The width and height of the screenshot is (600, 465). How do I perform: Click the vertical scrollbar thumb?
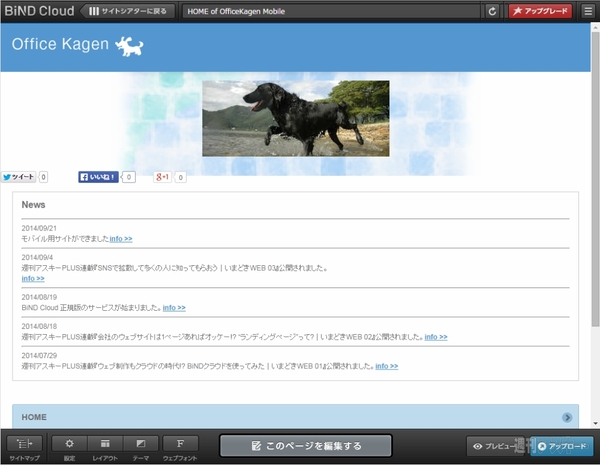[595, 179]
